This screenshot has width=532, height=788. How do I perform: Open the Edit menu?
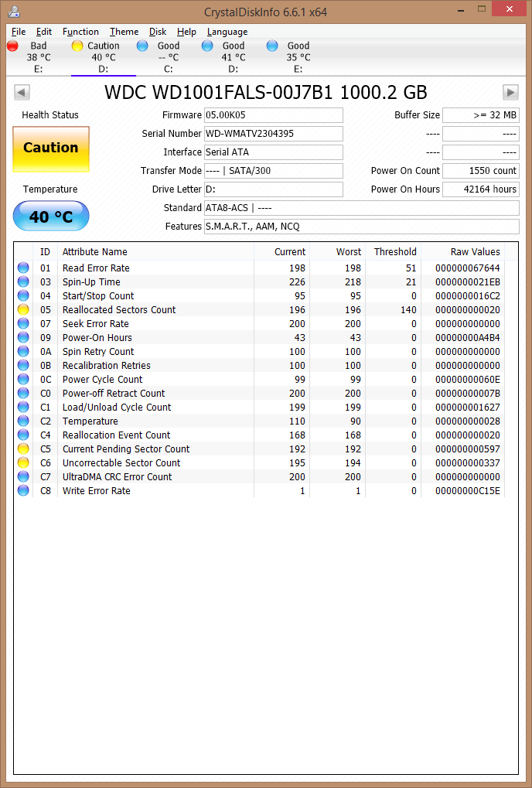[x=44, y=32]
